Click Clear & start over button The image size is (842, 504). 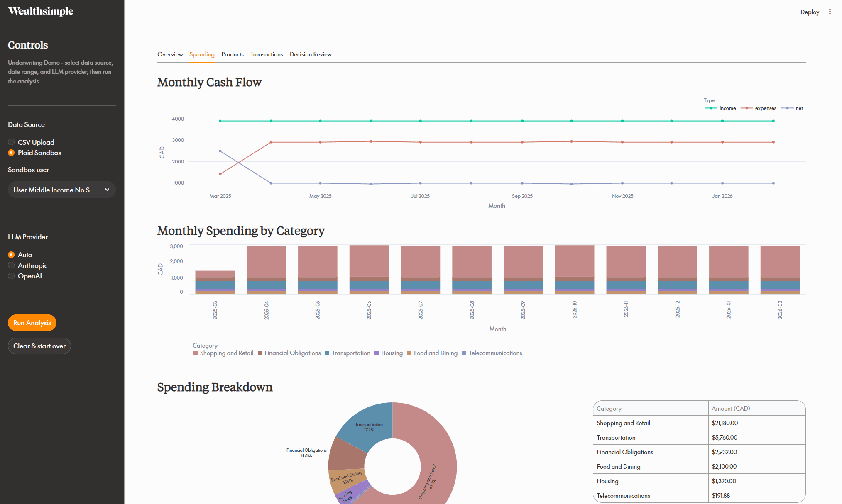[x=39, y=346]
